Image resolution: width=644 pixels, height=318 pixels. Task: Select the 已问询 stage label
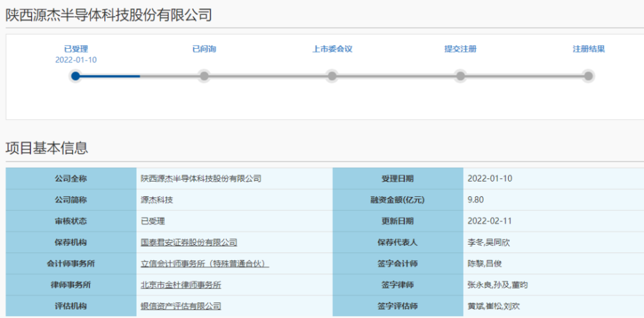[x=204, y=49]
